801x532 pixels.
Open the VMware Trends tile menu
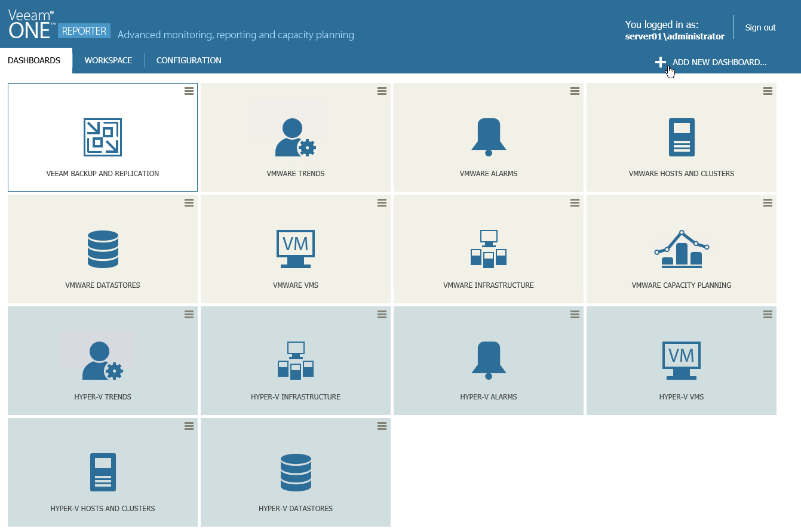(382, 91)
